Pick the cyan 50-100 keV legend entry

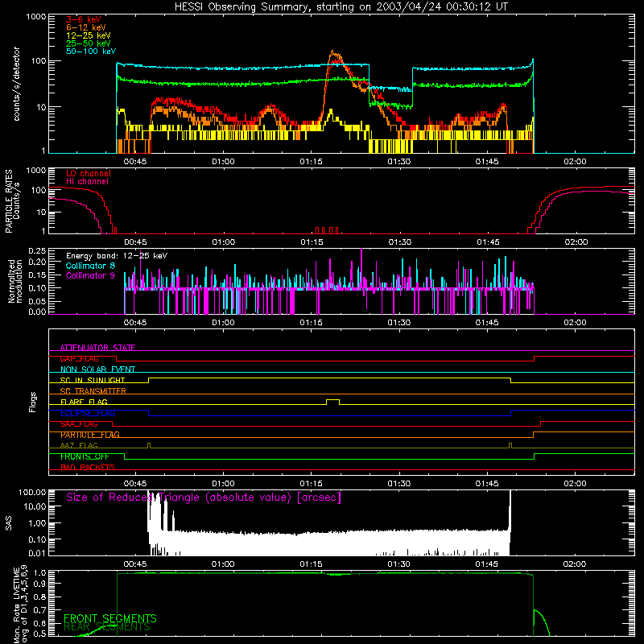91,52
